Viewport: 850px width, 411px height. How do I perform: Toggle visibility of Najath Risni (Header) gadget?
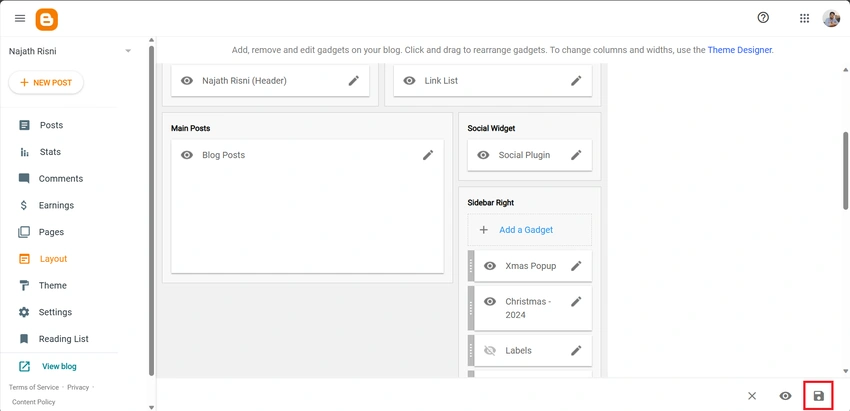pyautogui.click(x=187, y=81)
